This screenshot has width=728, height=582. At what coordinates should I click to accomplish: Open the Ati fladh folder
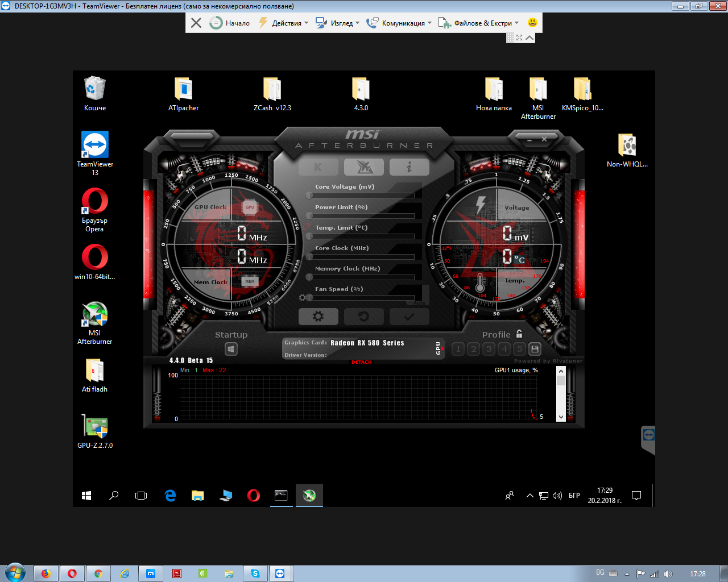tap(94, 375)
